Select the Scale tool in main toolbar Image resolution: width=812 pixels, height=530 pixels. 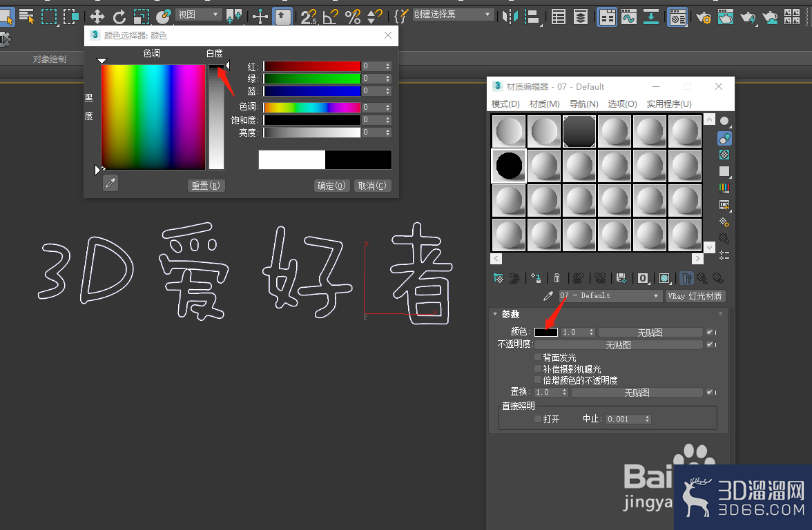click(x=142, y=17)
